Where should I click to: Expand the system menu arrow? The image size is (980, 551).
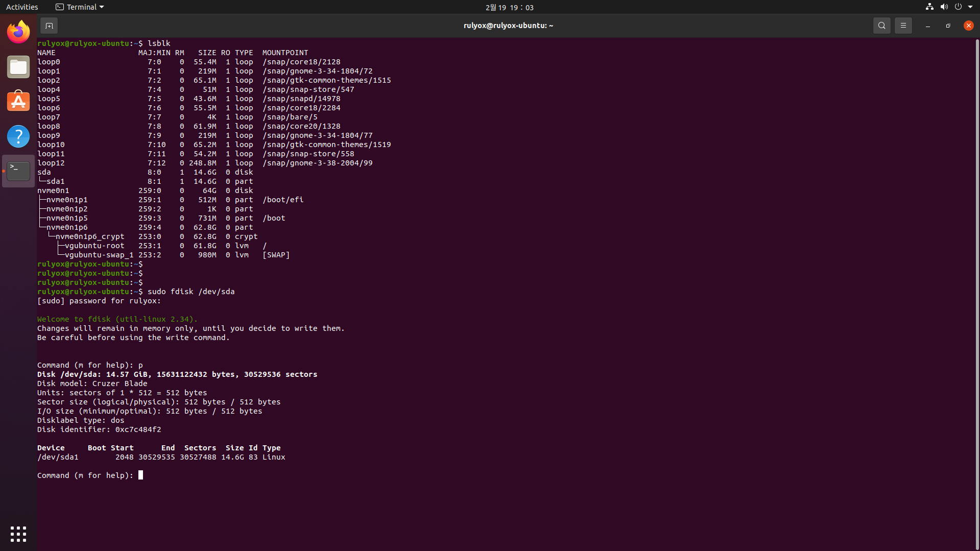(970, 7)
